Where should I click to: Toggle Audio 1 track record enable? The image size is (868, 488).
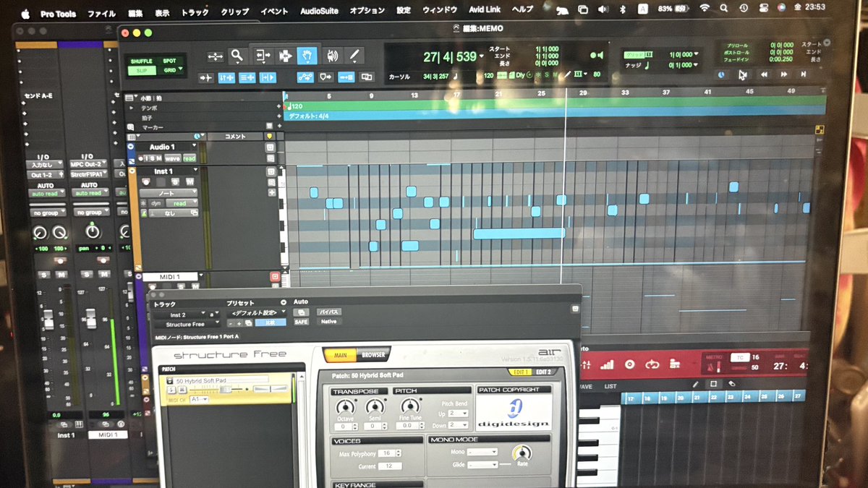point(142,158)
